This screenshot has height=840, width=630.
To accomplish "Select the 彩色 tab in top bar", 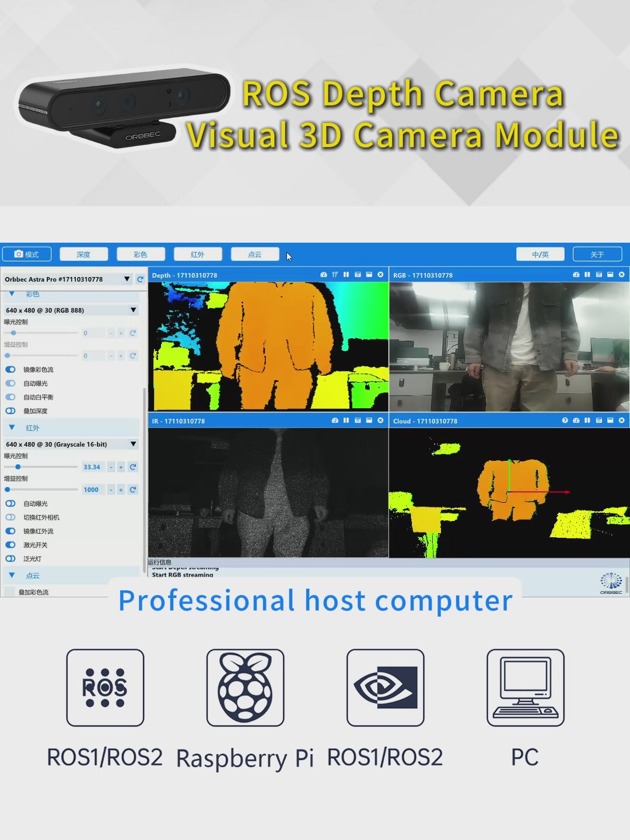I will pyautogui.click(x=141, y=254).
